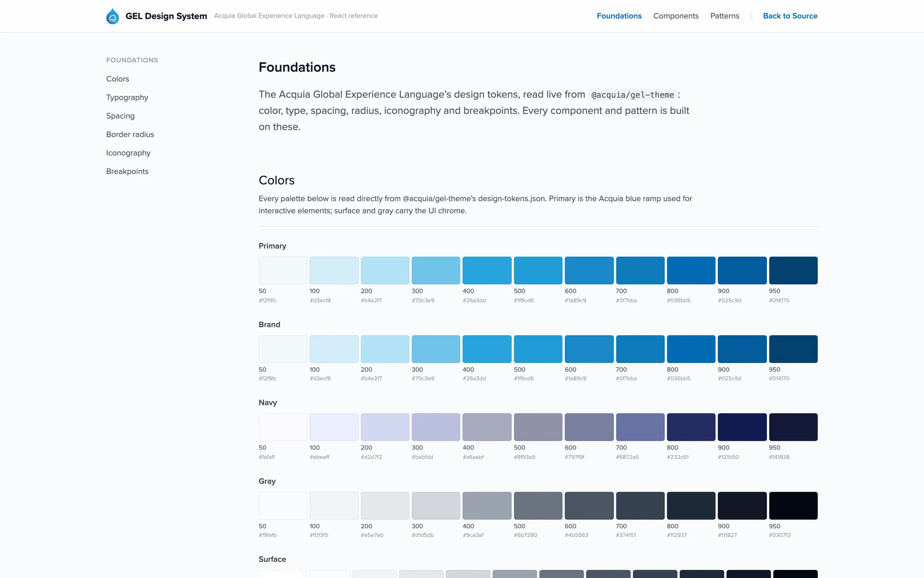Switch to the Foundations nav tab

619,16
